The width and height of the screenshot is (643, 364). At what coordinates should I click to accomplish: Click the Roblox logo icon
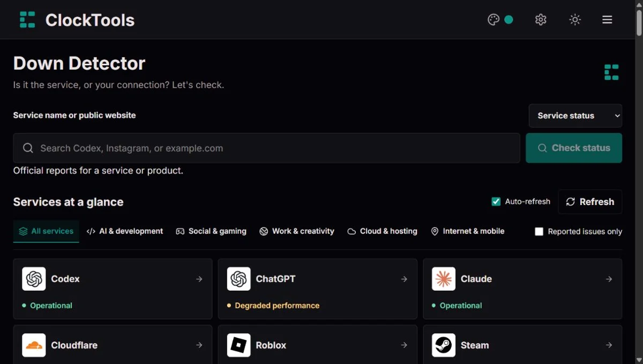(239, 345)
